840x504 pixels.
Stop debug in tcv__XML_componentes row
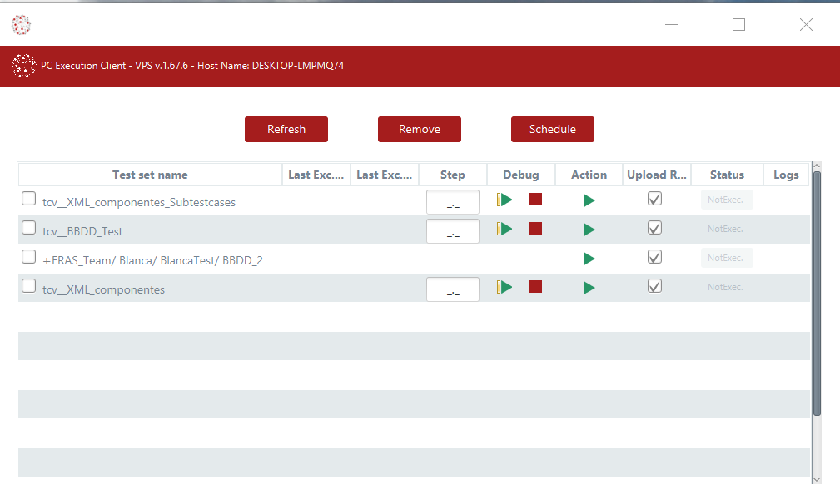pos(535,287)
